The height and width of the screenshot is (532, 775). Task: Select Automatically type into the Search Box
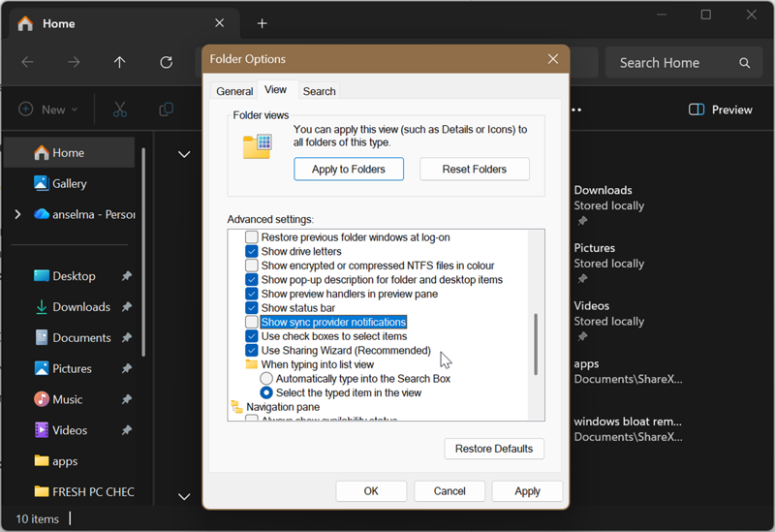pos(266,379)
